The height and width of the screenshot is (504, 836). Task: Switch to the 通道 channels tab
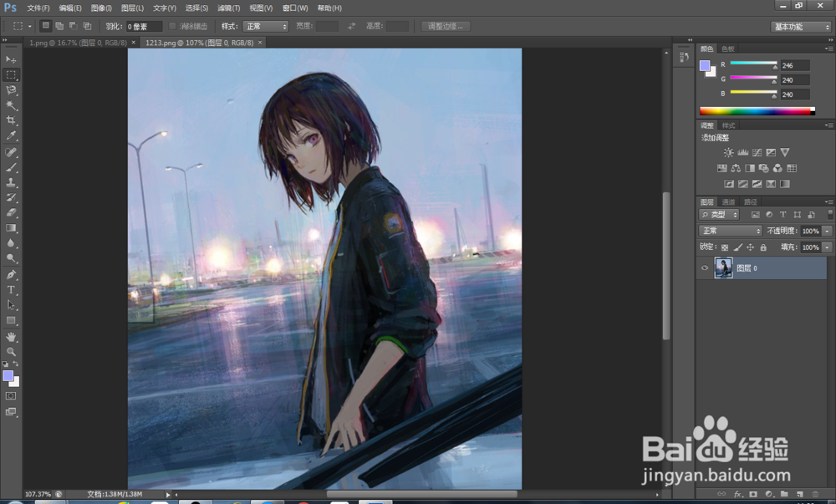[728, 202]
